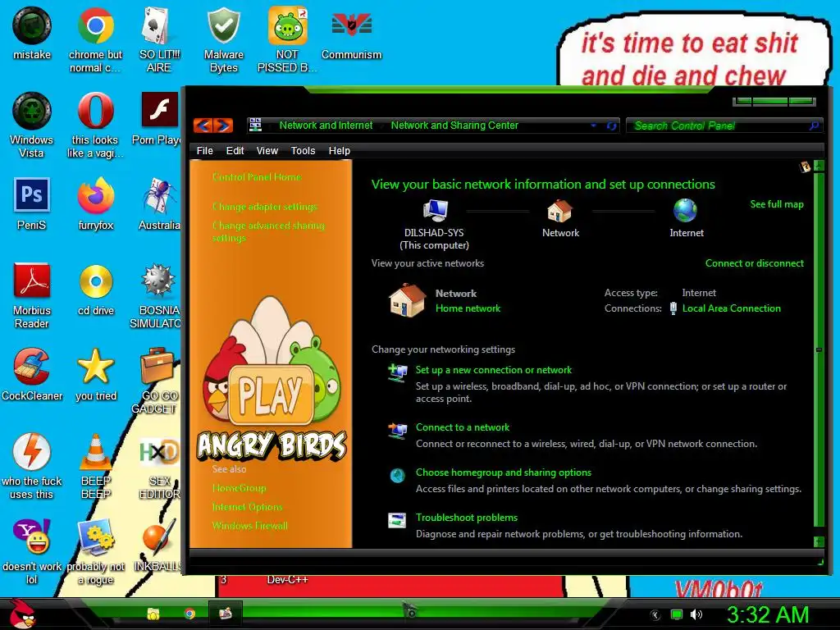
Task: Open 'chrome but normal' Chrome icon
Action: coord(95,39)
